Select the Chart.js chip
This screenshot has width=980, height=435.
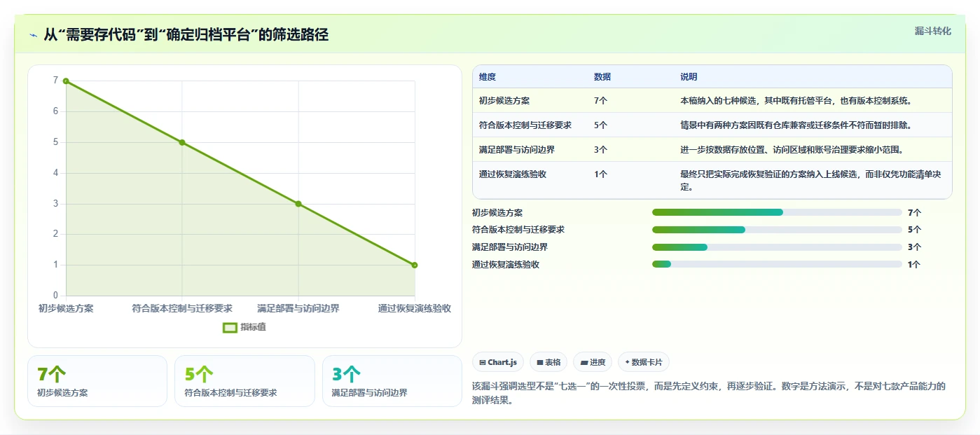(x=498, y=362)
